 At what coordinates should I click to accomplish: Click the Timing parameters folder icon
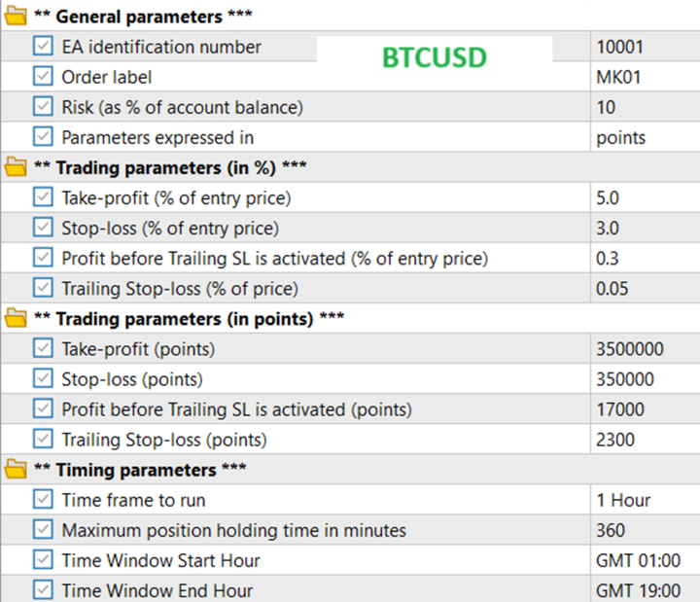16,470
